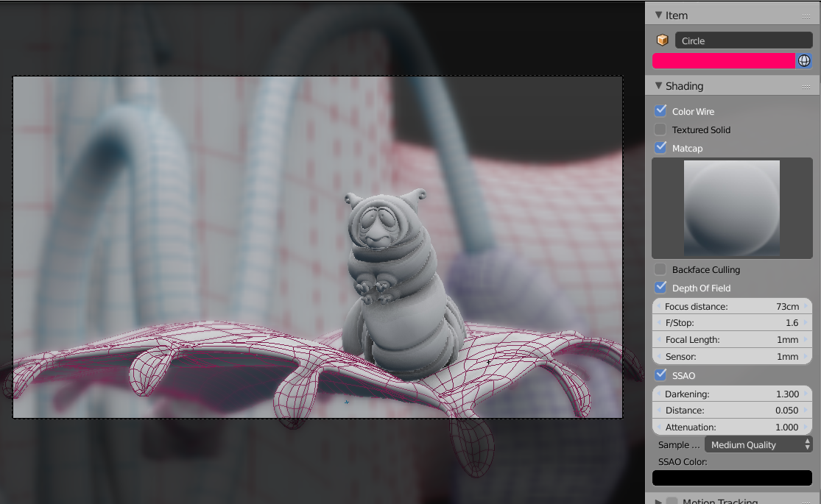
Task: Click the Focus distance field
Action: coord(732,306)
